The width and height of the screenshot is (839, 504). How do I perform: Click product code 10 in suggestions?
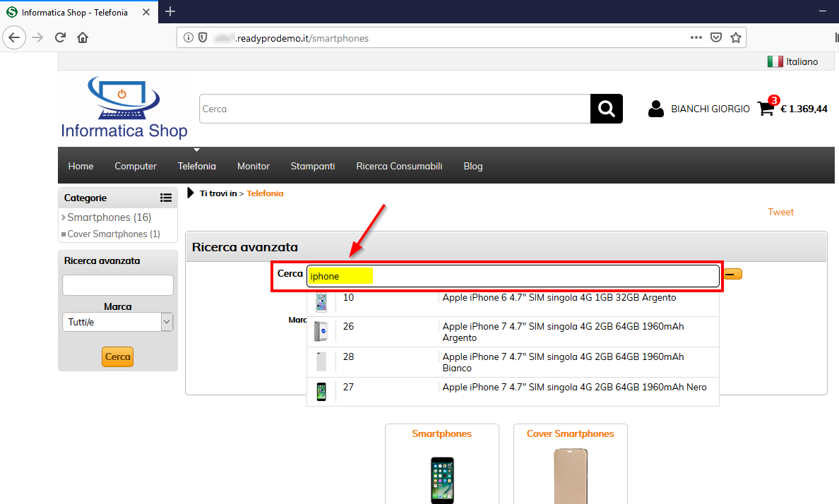[x=348, y=297]
